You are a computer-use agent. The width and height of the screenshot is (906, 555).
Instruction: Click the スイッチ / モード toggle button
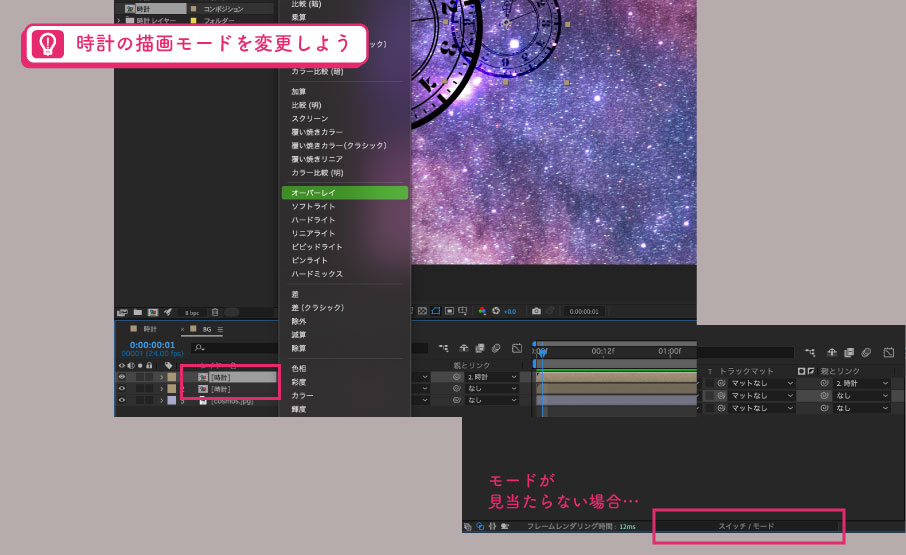[x=746, y=527]
